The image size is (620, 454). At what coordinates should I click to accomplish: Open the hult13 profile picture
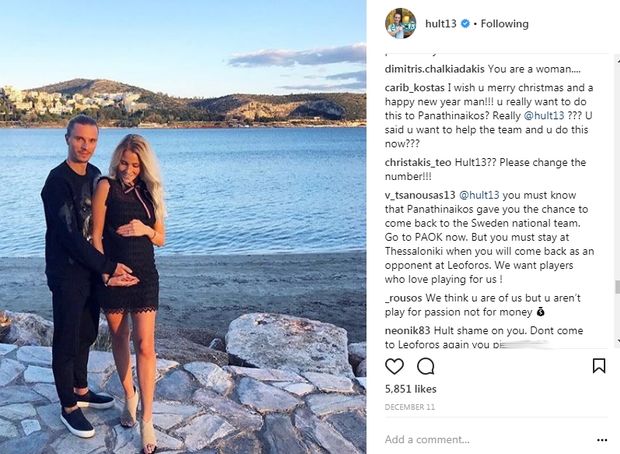point(401,24)
